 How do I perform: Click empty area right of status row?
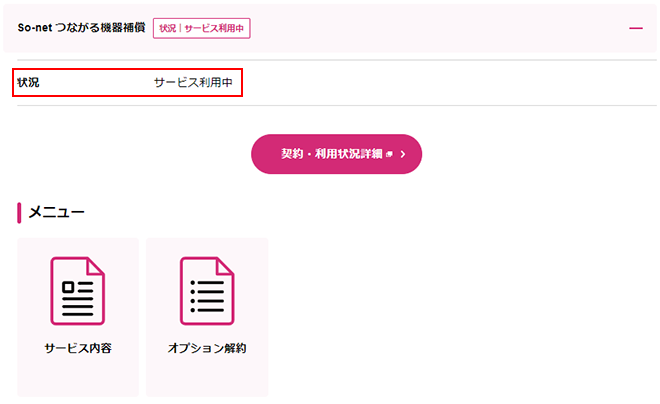click(450, 83)
